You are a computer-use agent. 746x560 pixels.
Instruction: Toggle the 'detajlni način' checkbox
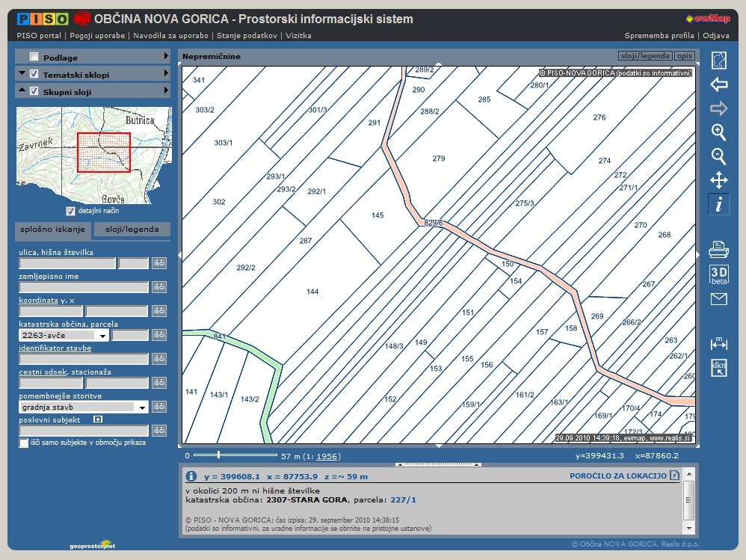[x=71, y=211]
